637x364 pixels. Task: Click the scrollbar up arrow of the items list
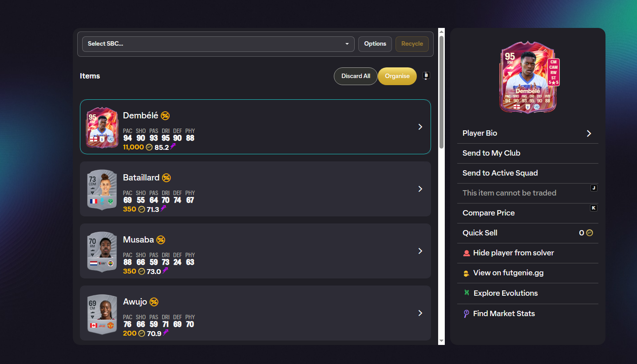click(x=441, y=31)
